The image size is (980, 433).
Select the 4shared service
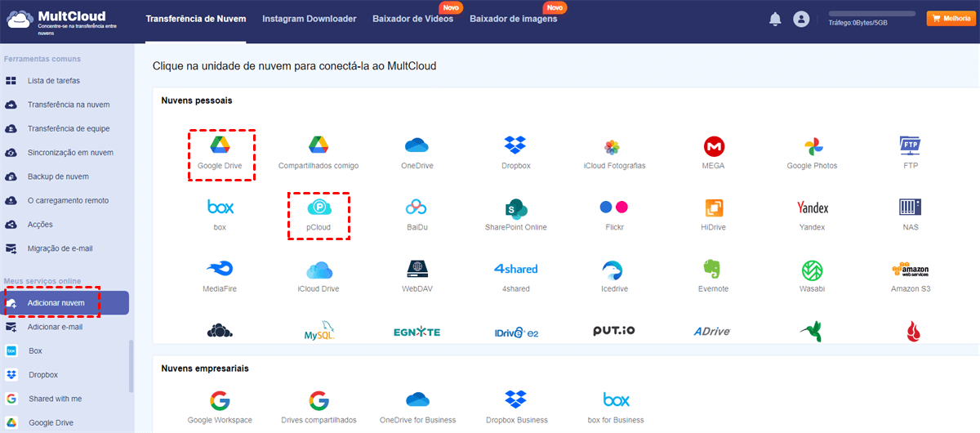coord(515,276)
